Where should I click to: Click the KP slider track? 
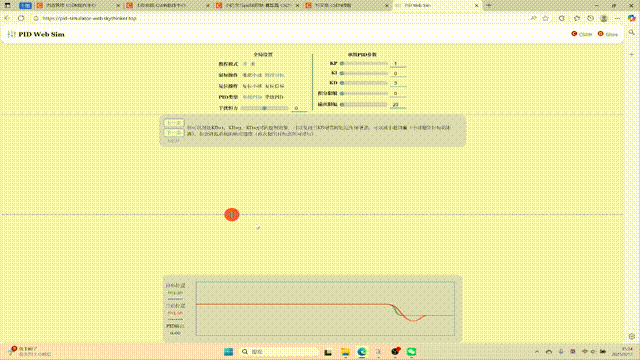364,63
